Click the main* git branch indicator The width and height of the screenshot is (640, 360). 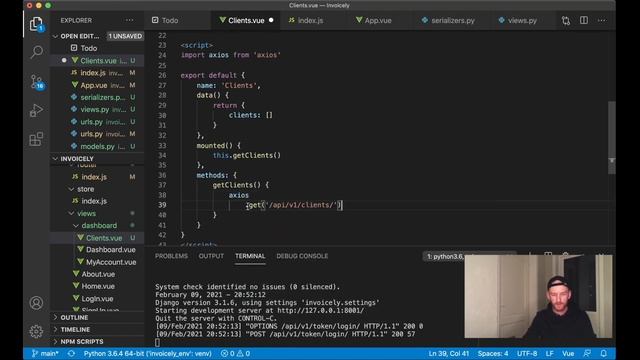(x=45, y=353)
